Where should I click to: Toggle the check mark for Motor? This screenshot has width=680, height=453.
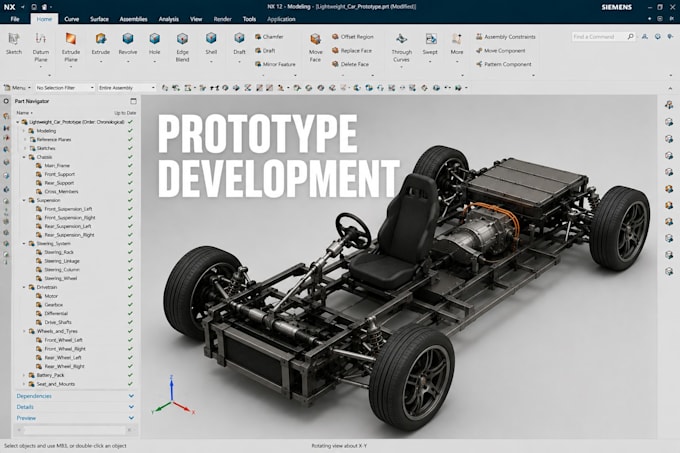click(x=130, y=296)
